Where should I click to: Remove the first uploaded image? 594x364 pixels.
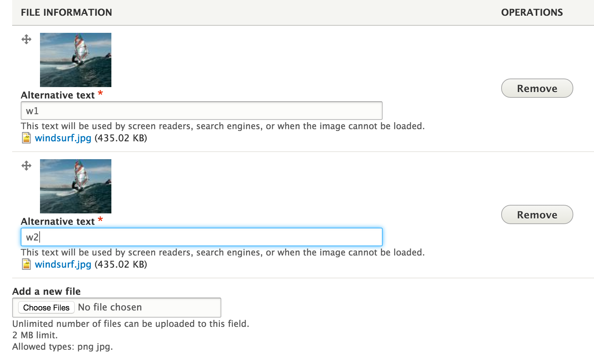pos(537,88)
